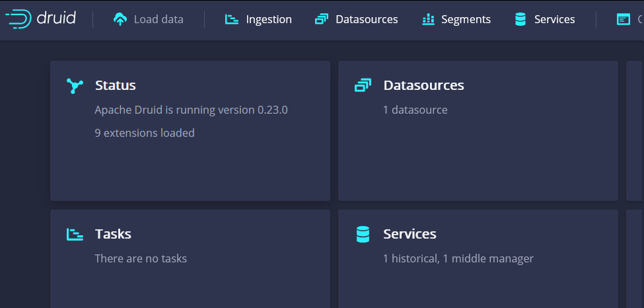
Task: Click the Load data cloud upload icon
Action: (120, 19)
